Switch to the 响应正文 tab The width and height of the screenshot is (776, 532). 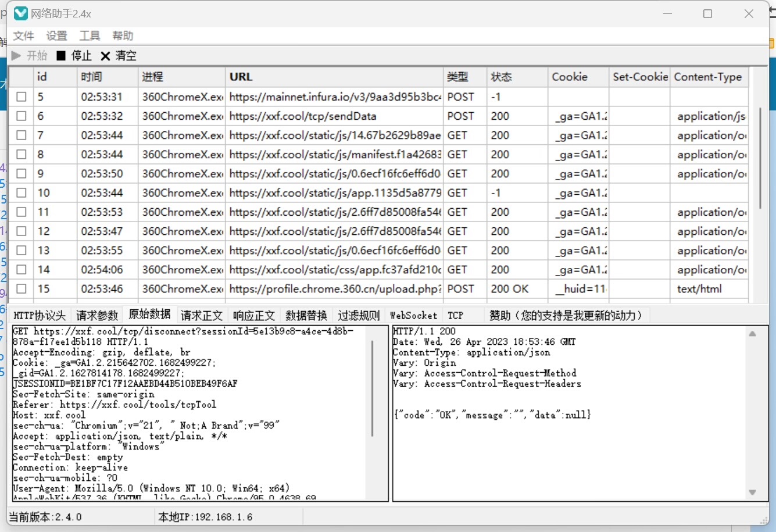[x=254, y=316]
